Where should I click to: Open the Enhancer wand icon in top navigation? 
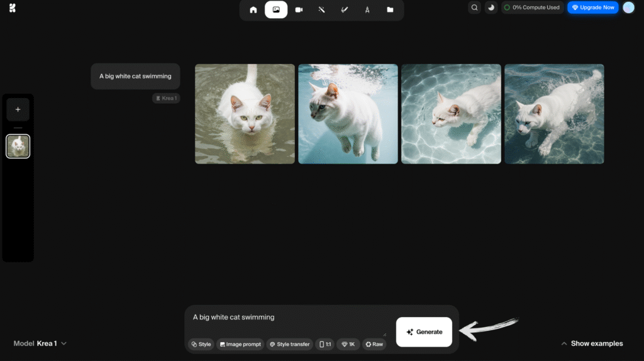(321, 10)
